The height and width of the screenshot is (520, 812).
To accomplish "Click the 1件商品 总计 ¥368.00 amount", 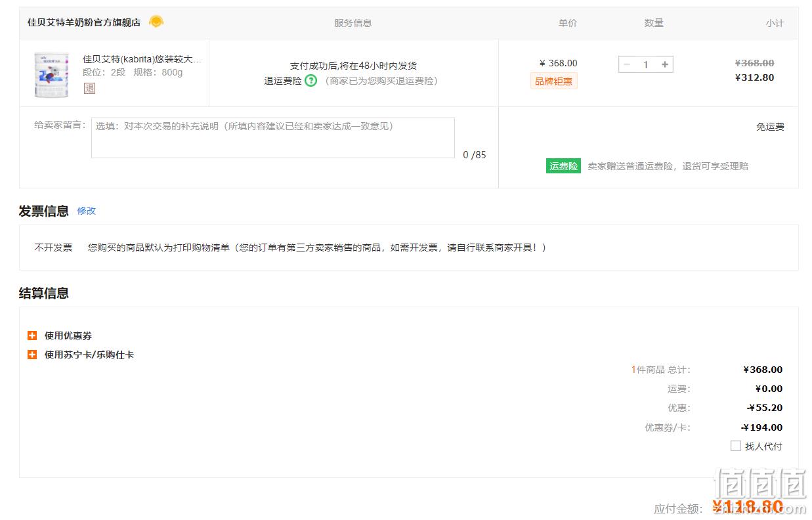I will click(763, 370).
